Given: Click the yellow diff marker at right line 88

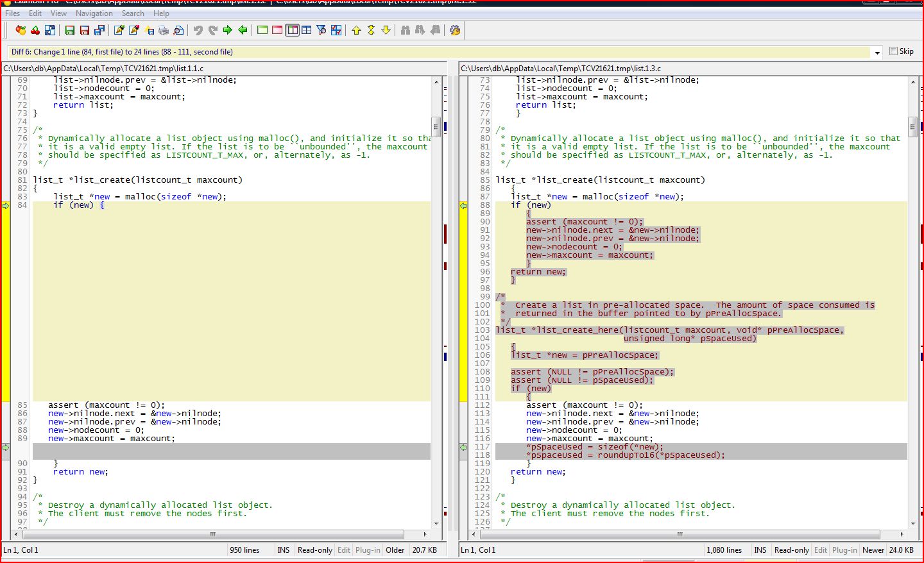Looking at the screenshot, I should 463,206.
